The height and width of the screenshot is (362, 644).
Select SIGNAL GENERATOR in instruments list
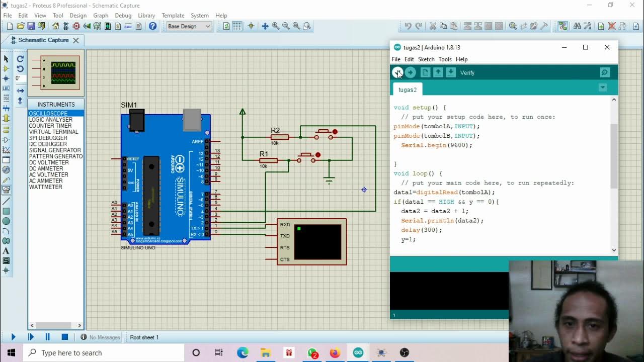click(x=56, y=150)
